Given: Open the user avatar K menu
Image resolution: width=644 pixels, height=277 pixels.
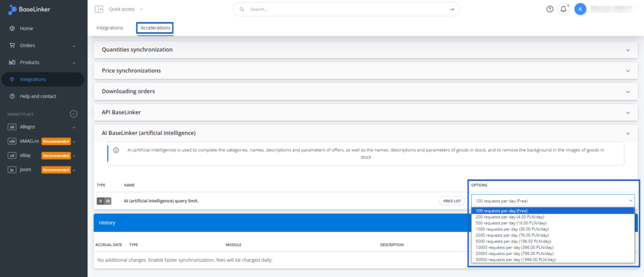Looking at the screenshot, I should 580,9.
